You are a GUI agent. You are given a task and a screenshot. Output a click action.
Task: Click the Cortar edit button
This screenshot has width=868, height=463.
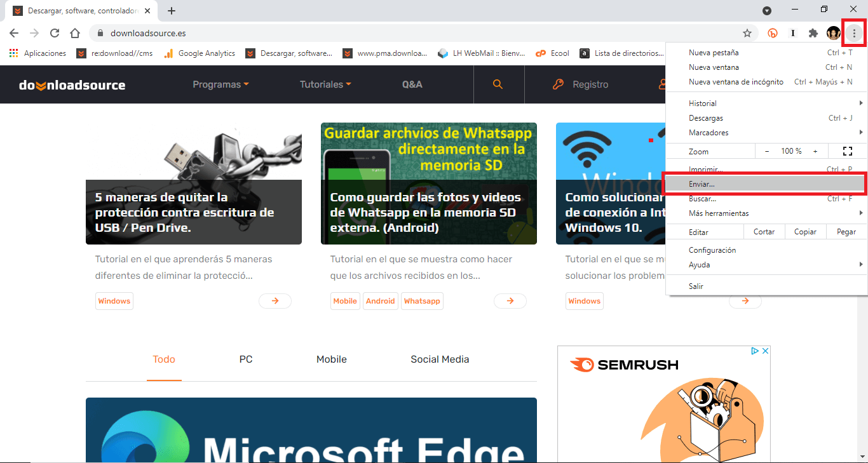764,232
